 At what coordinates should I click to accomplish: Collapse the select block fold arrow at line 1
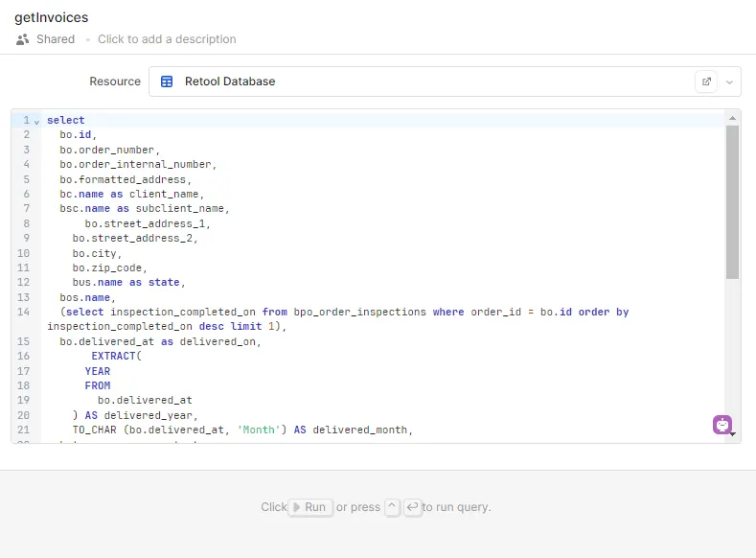coord(36,122)
